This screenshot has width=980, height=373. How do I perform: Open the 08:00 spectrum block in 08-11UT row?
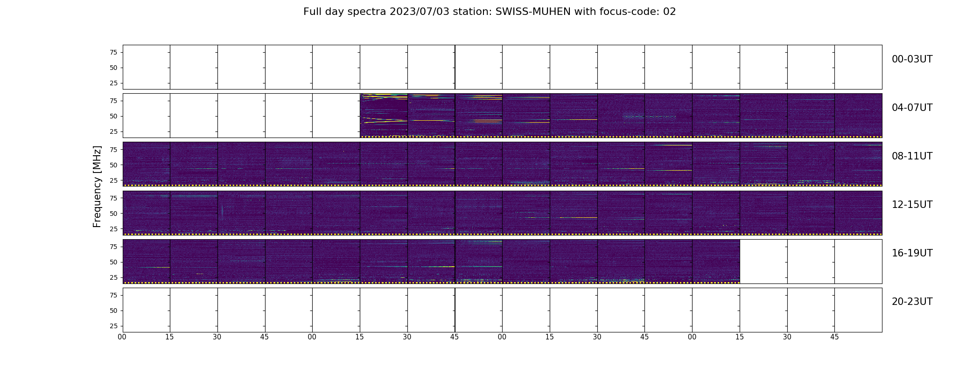click(x=146, y=164)
